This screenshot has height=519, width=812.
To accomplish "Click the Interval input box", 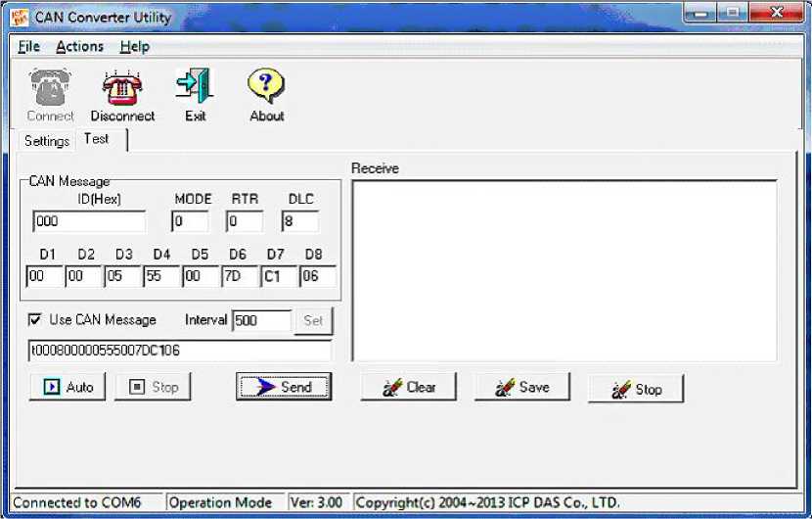I will (x=261, y=320).
